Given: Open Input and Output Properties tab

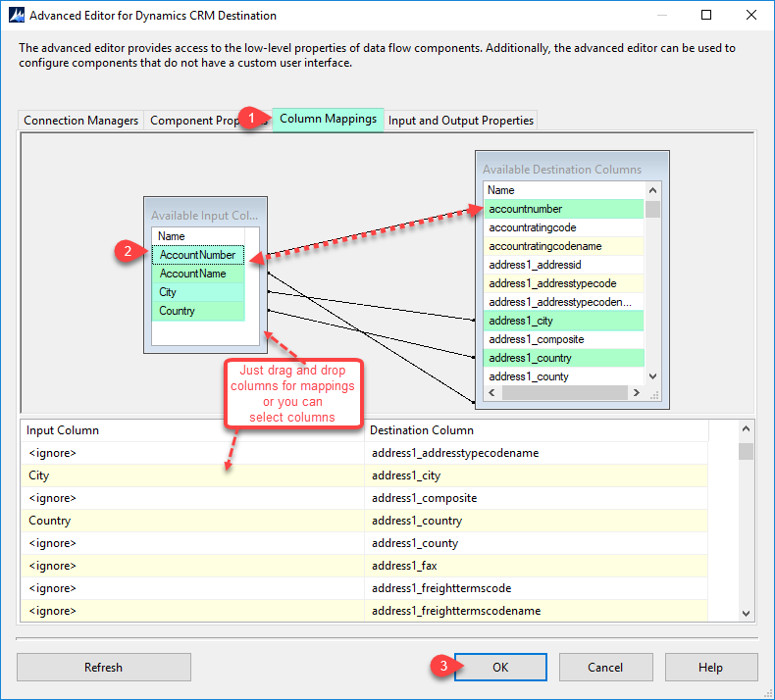Looking at the screenshot, I should coord(461,121).
